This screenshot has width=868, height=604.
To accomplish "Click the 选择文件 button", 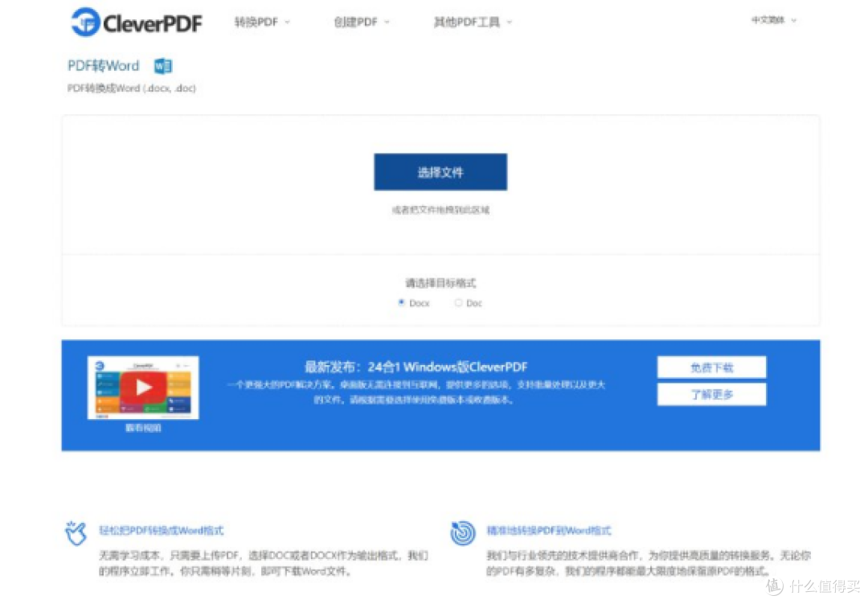I will pos(440,172).
